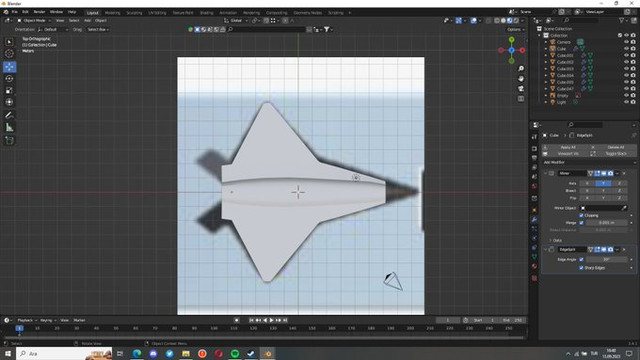Expand the Camera object in outliner

[x=546, y=42]
